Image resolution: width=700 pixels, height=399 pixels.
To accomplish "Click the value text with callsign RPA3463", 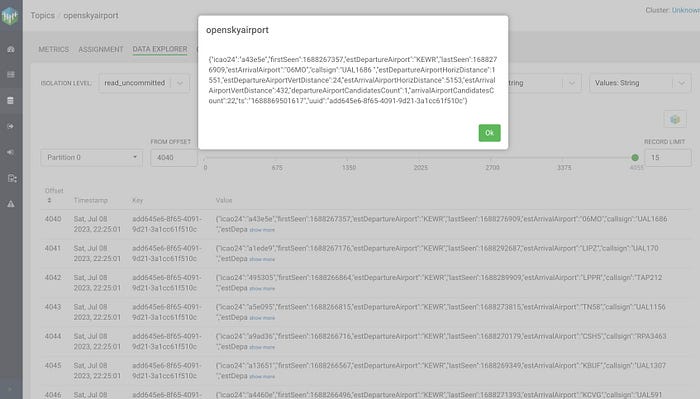I will pos(441,341).
